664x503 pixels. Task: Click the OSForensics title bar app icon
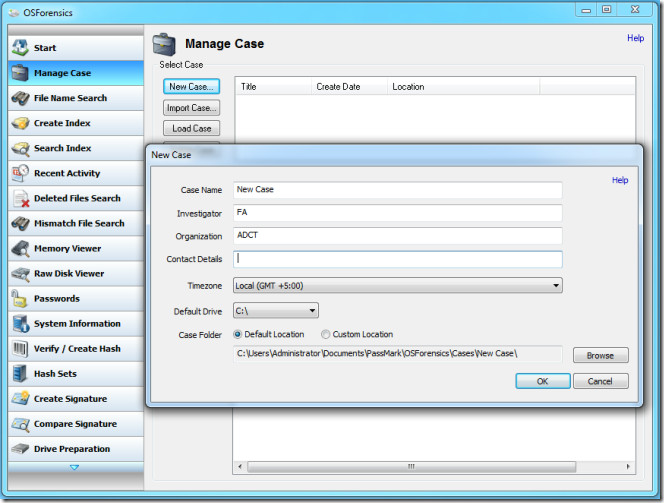tap(14, 13)
